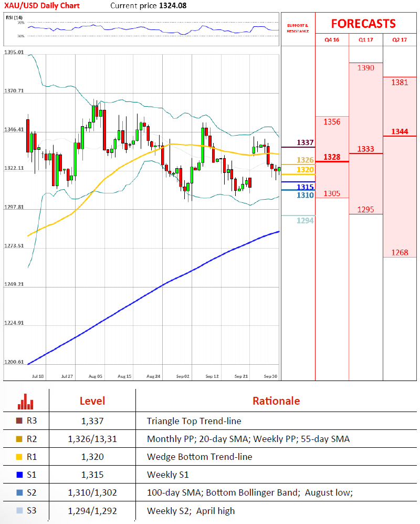The width and height of the screenshot is (420, 524).
Task: Click the 1395.01 price axis label
Action: [x=14, y=52]
